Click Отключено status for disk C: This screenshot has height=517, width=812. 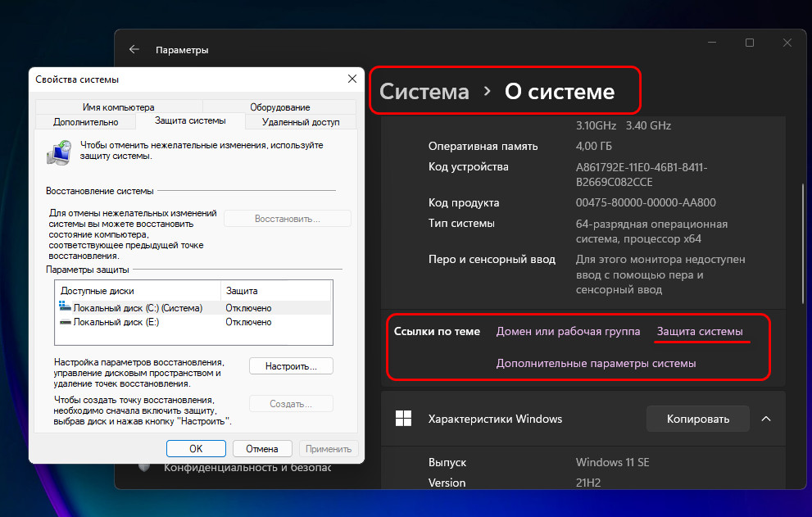tap(248, 308)
